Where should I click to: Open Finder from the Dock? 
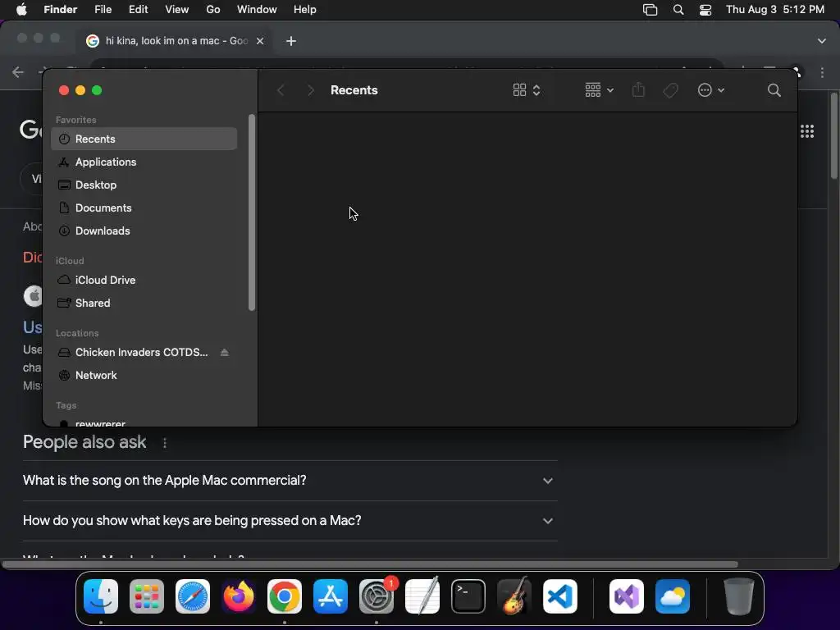click(x=101, y=596)
